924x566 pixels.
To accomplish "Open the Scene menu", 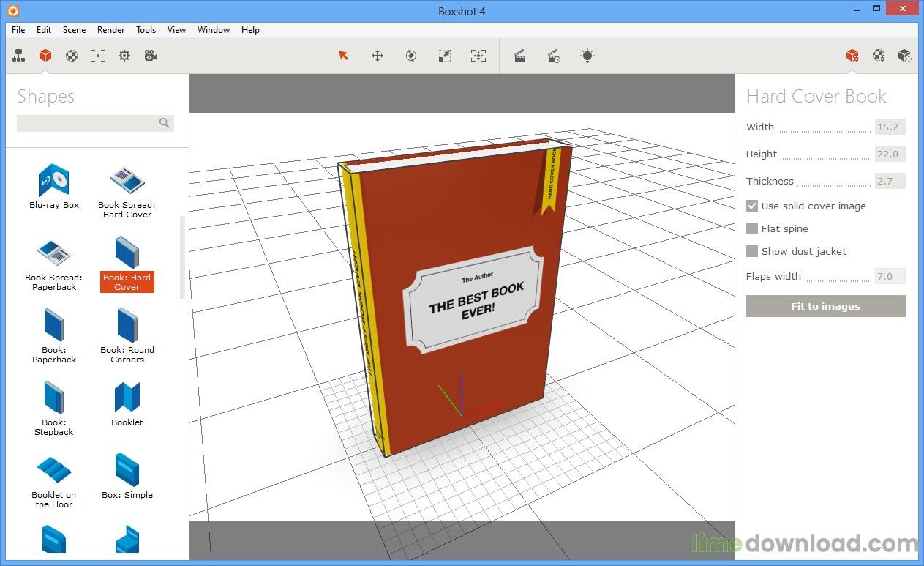I will [x=74, y=30].
